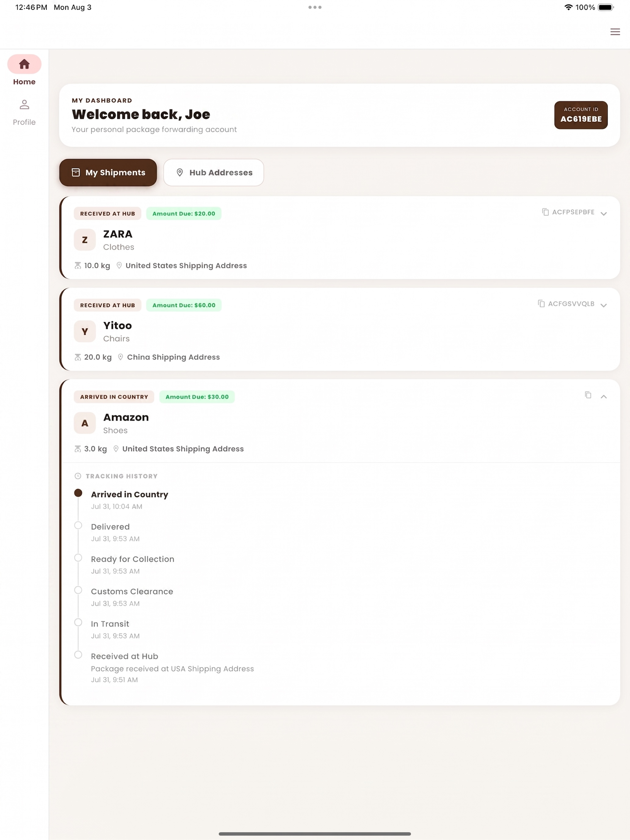Select the Received at Hub timeline dot
Screen dimensions: 630x840
click(x=78, y=655)
